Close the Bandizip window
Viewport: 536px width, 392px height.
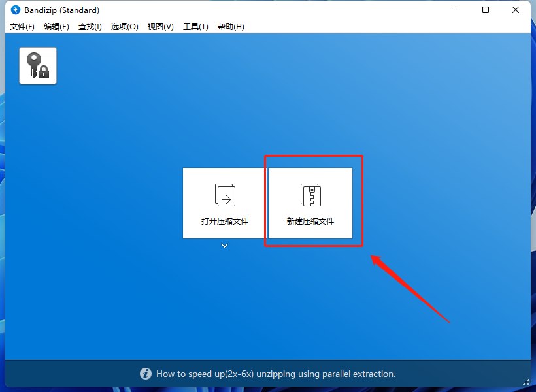click(516, 10)
